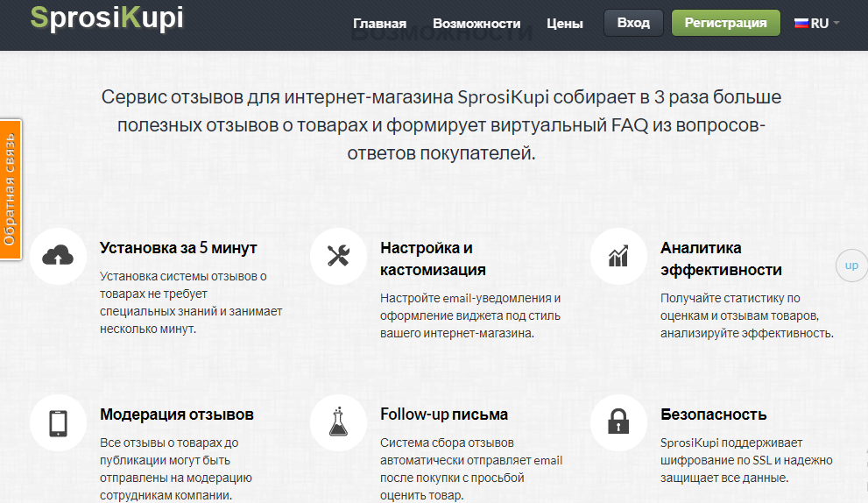Click the padlock security icon
The image size is (868, 503).
click(618, 423)
